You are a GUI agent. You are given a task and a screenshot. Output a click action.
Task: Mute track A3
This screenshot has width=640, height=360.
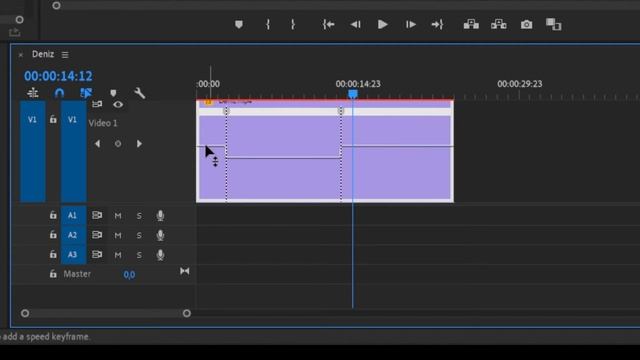click(x=118, y=255)
